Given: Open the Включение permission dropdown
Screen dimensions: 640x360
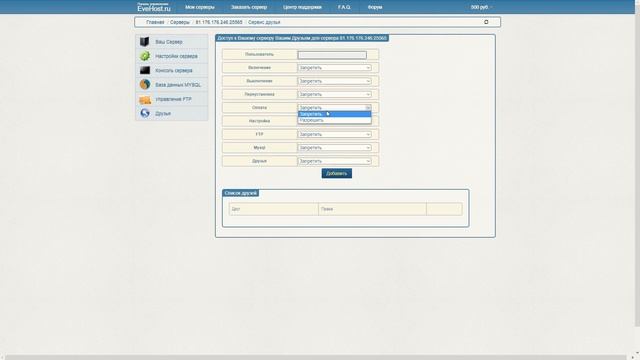Looking at the screenshot, I should tap(334, 67).
